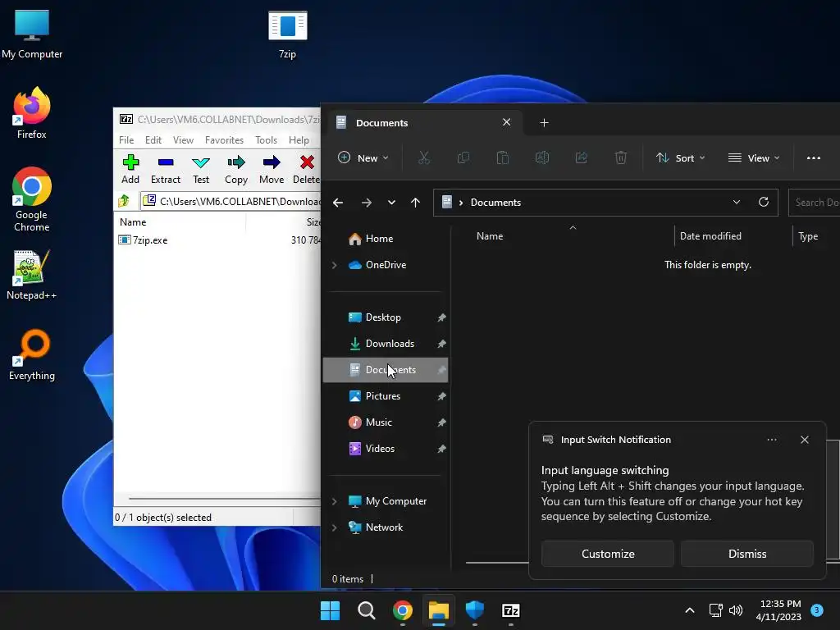Show hidden system tray icons

click(x=690, y=610)
